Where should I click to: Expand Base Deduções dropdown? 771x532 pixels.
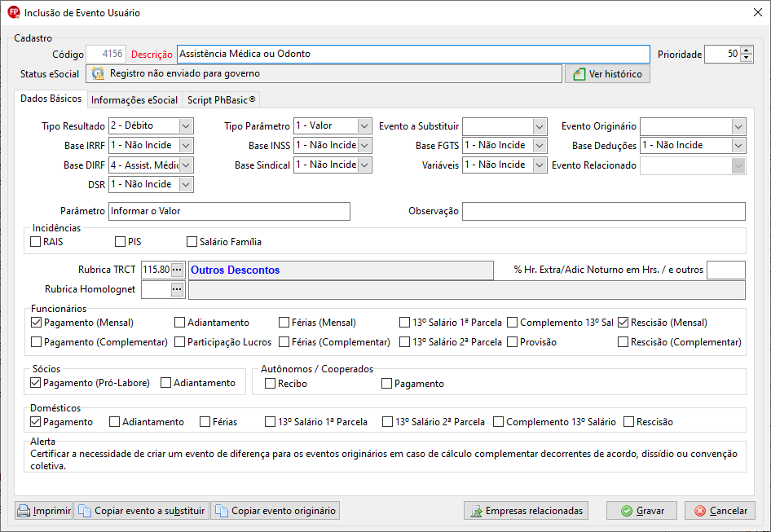[x=738, y=146]
